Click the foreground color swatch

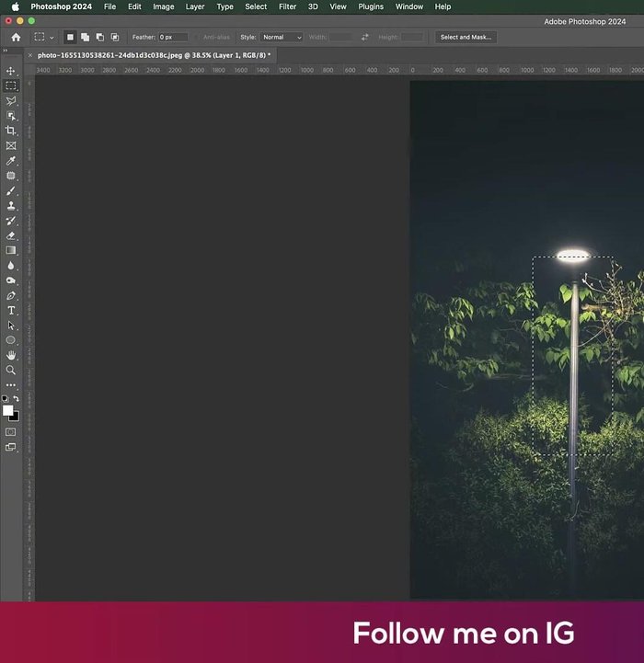tap(8, 410)
